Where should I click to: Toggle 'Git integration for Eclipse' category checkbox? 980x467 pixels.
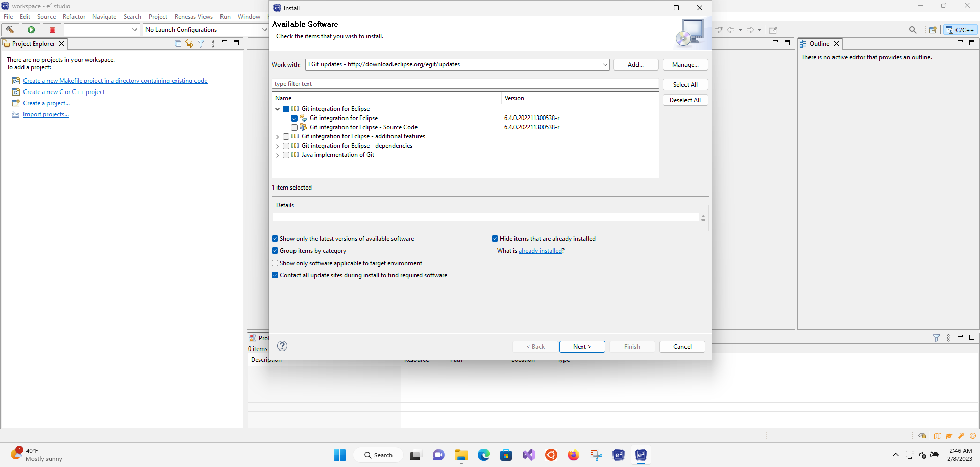tap(286, 109)
